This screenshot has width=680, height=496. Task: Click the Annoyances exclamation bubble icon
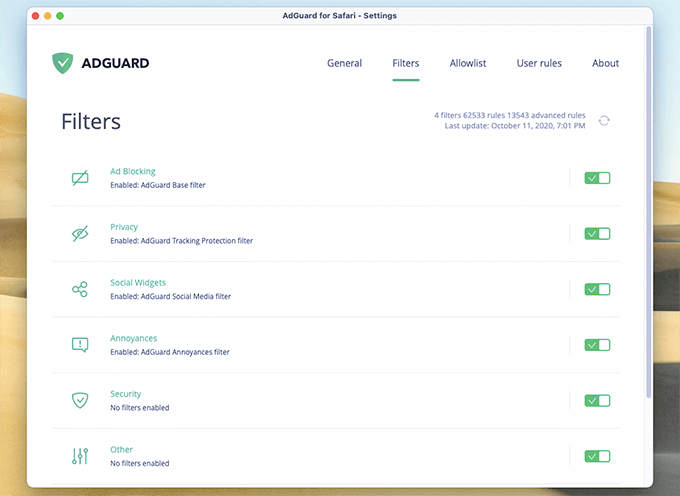[80, 345]
